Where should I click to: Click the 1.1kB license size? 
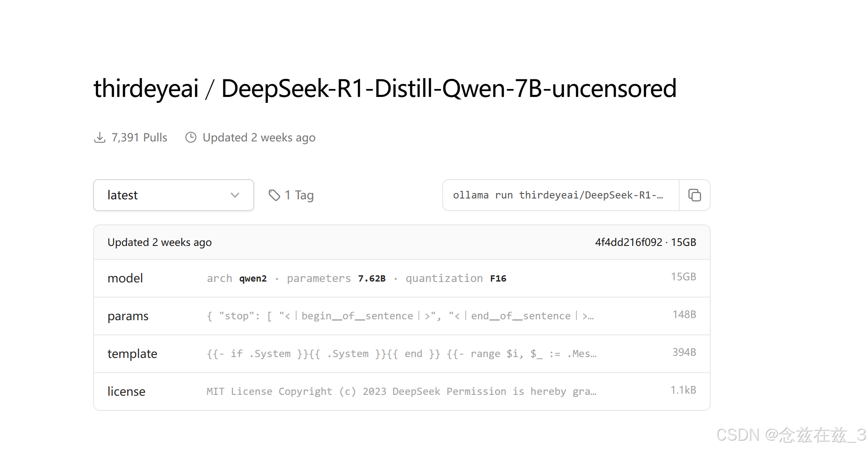(683, 390)
